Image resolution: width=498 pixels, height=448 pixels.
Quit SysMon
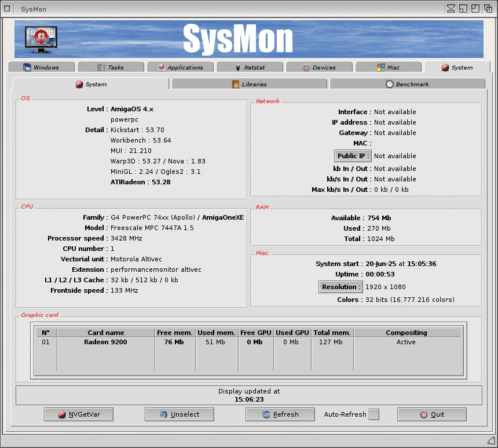[432, 414]
